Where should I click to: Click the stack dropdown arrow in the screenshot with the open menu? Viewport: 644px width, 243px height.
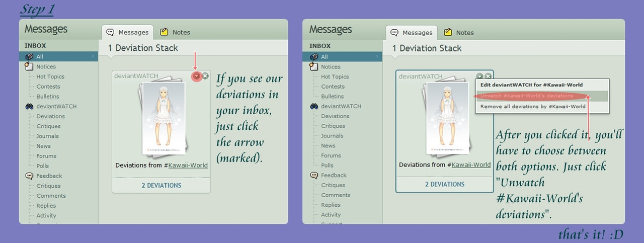(480, 76)
